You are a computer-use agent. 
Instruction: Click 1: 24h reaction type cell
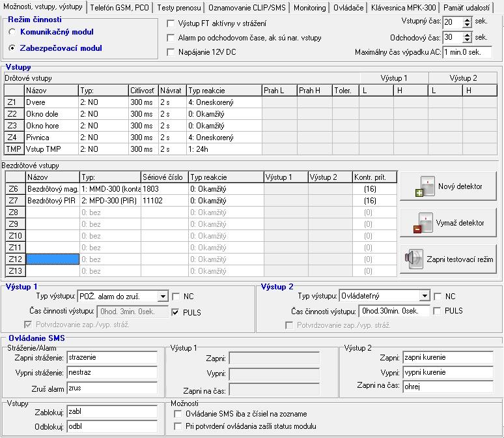tap(224, 149)
